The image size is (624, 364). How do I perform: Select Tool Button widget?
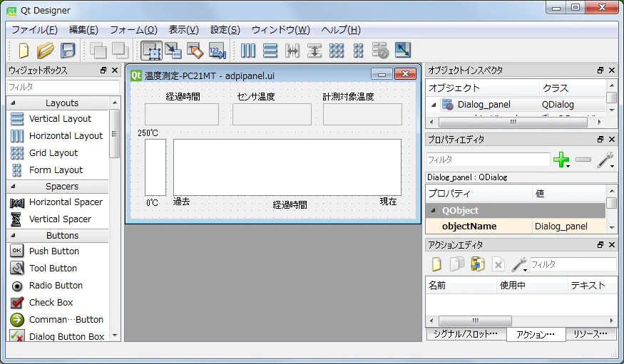coord(53,269)
